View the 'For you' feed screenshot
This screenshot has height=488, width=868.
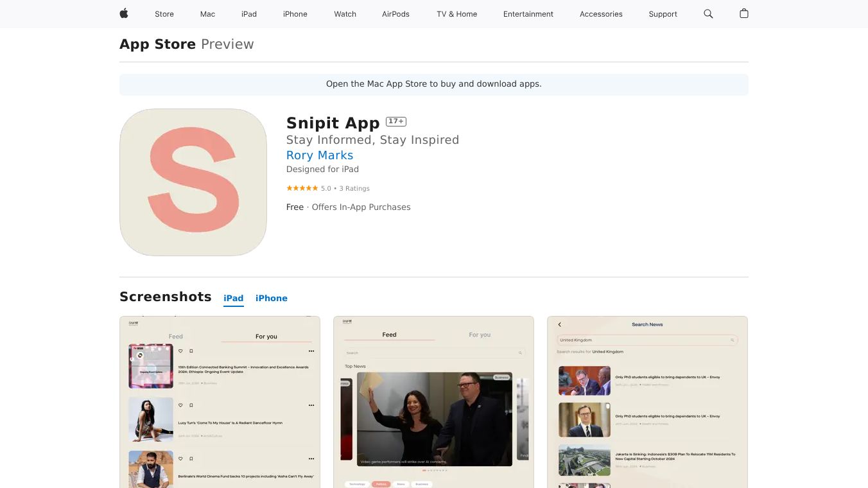point(220,402)
